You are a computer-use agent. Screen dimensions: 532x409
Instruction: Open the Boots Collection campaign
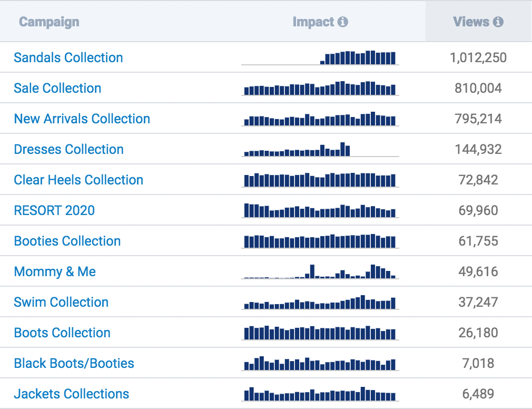[x=62, y=333]
